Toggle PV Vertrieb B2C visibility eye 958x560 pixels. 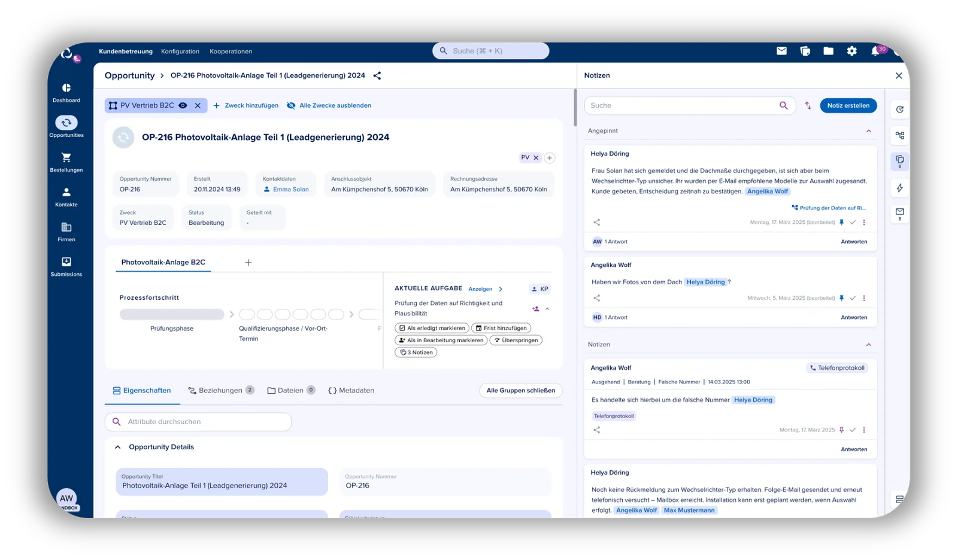click(x=183, y=105)
